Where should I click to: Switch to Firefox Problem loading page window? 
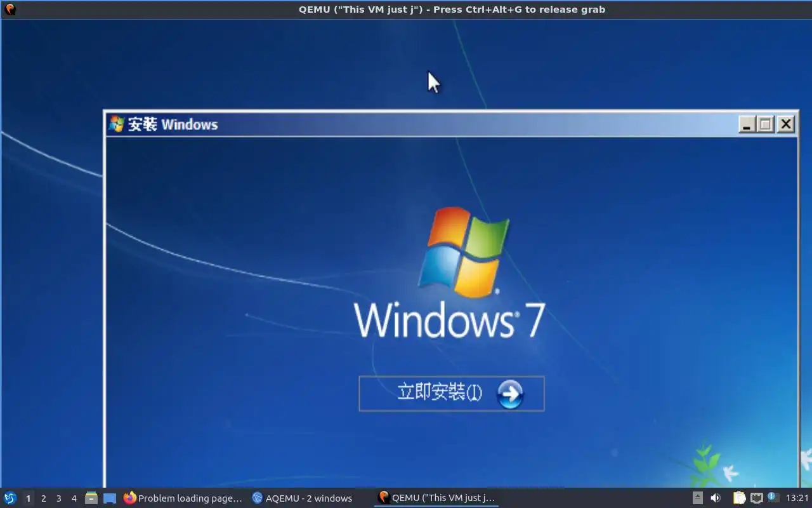point(183,498)
